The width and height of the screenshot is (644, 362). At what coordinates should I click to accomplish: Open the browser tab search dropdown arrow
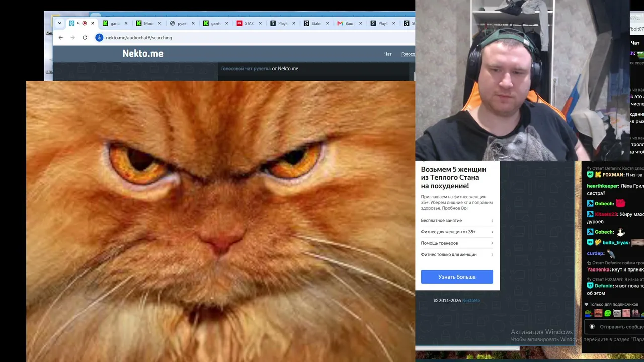[59, 23]
